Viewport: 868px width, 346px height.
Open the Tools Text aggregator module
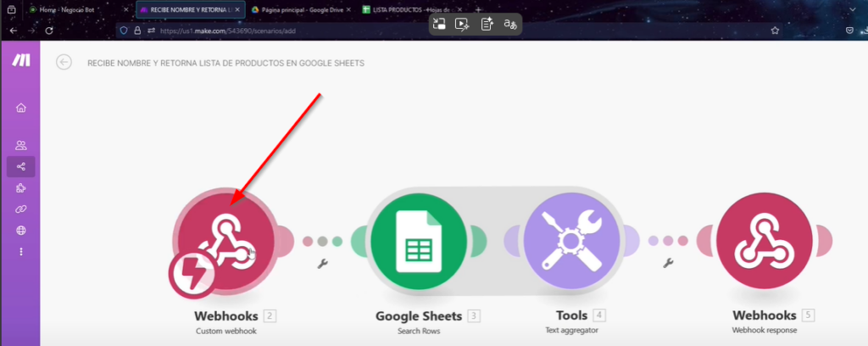(x=572, y=241)
